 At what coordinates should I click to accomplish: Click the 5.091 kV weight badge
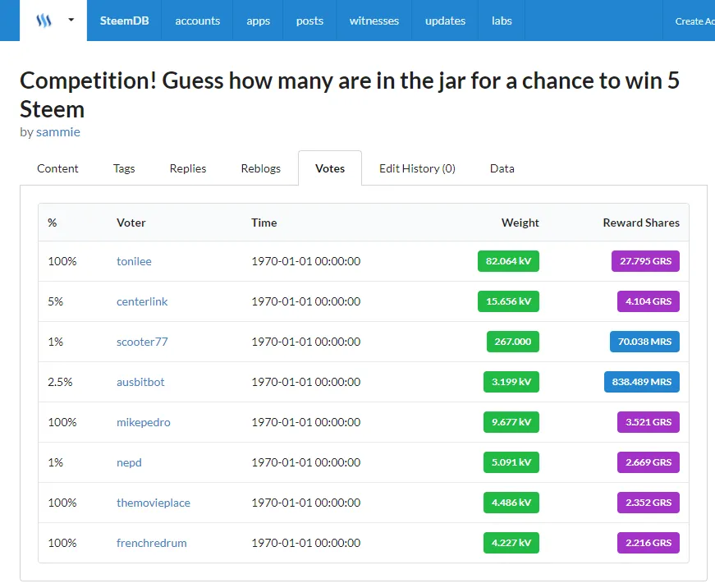(511, 462)
